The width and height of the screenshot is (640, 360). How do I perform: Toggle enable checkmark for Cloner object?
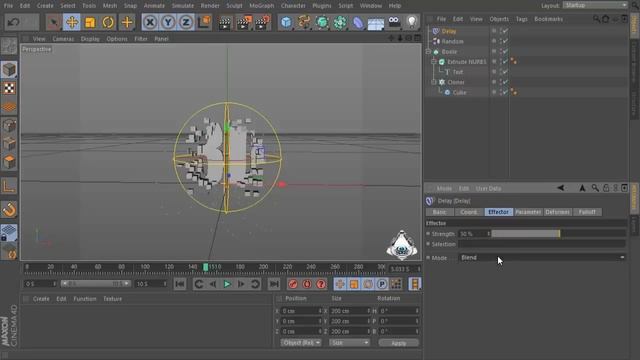coord(506,82)
